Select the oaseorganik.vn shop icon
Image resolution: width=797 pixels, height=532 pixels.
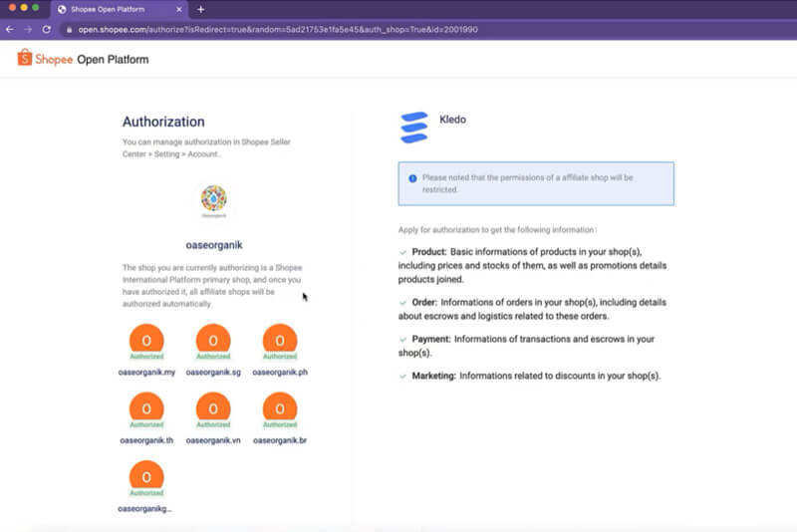point(213,408)
